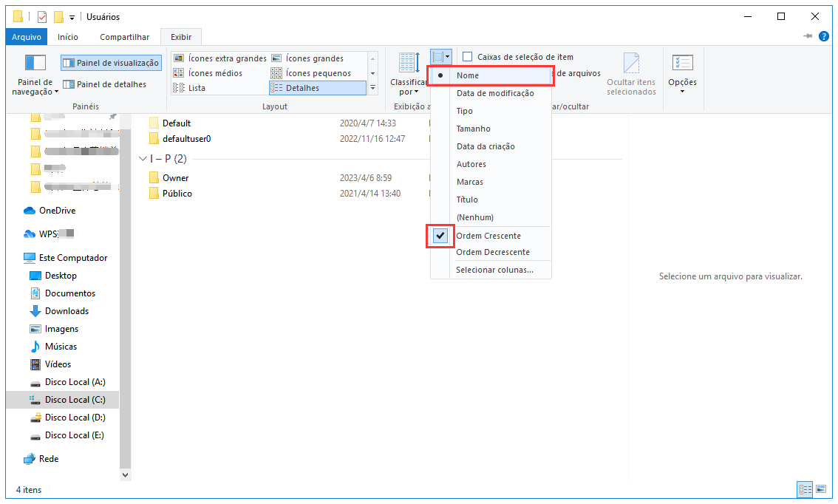Enable Caixas de seleção de item checkbox

pos(468,57)
